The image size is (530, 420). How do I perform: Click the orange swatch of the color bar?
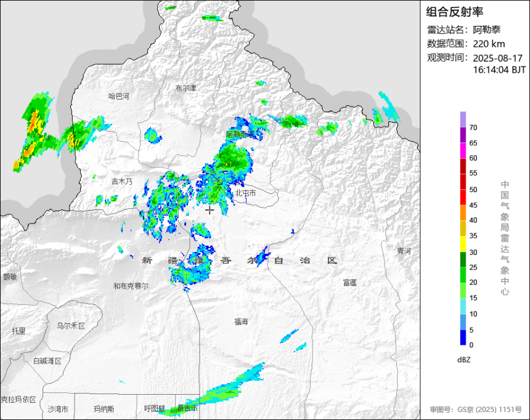(463, 213)
